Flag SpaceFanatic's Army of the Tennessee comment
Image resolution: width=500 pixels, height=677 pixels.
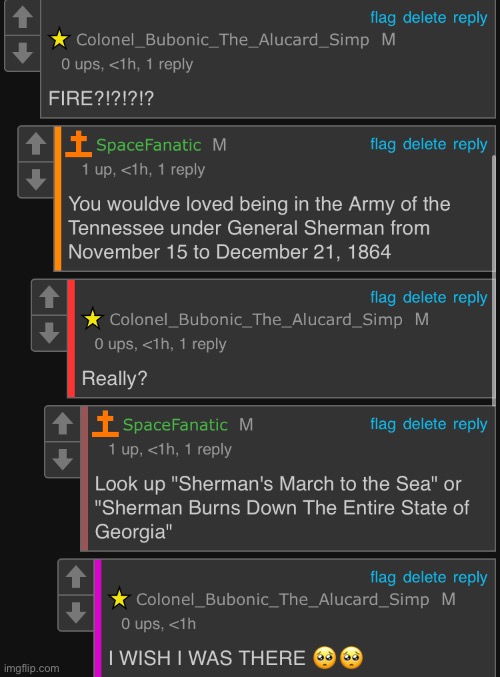tap(383, 144)
